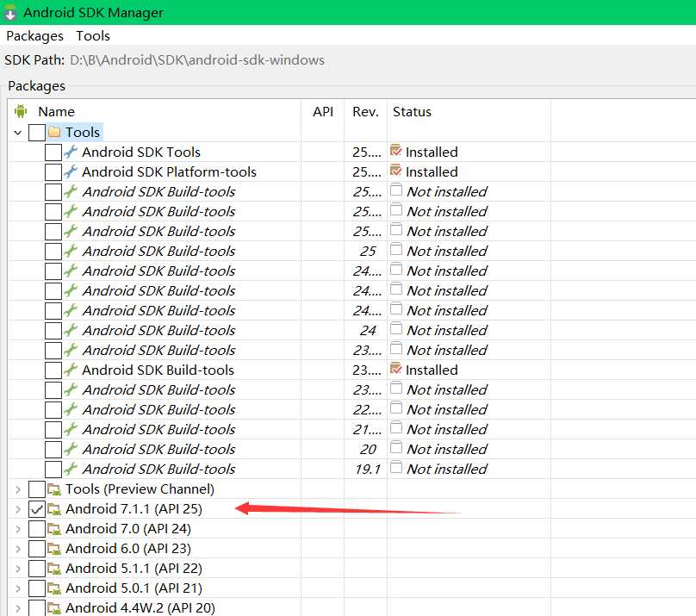Expand the Android 6.0 (API 23) node
The image size is (696, 616).
tap(18, 549)
